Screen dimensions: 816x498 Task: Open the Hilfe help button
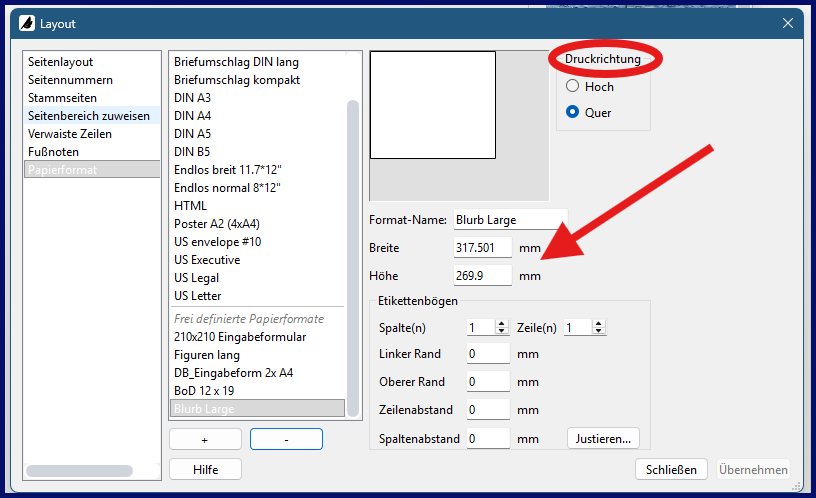205,469
